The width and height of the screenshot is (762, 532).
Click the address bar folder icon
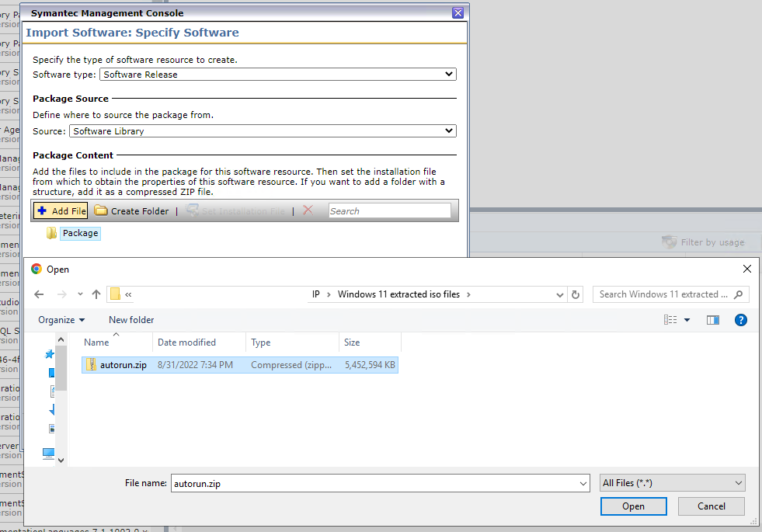pyautogui.click(x=115, y=294)
